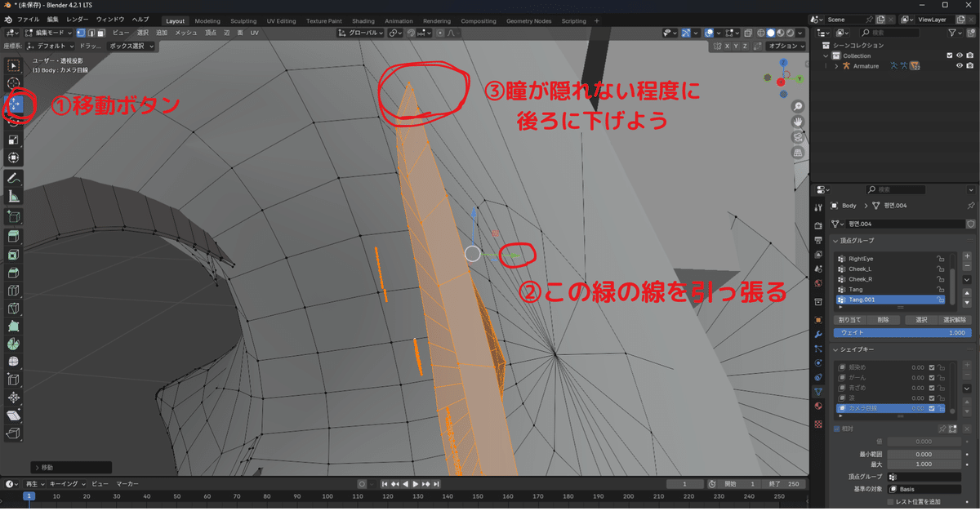Open the Texture checker properties tab
This screenshot has height=511, width=980.
pos(818,424)
